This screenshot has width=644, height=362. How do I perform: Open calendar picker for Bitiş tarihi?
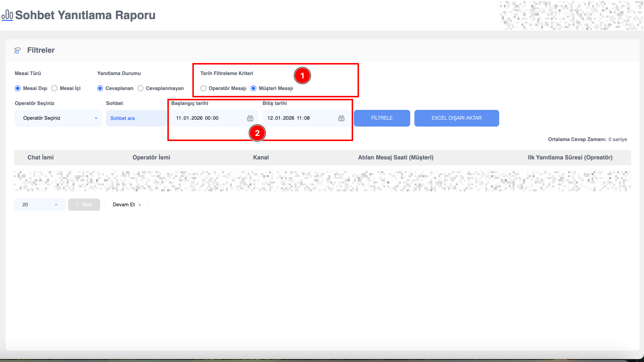click(x=341, y=118)
